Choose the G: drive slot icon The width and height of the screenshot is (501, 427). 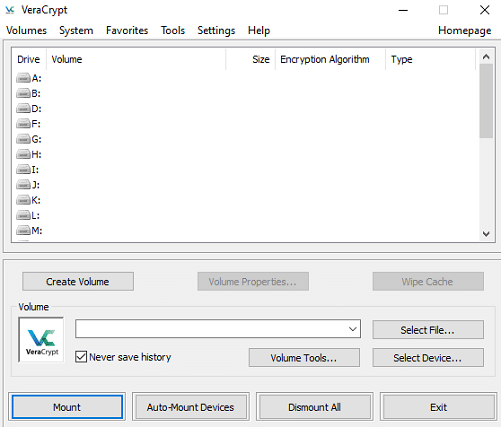point(23,139)
